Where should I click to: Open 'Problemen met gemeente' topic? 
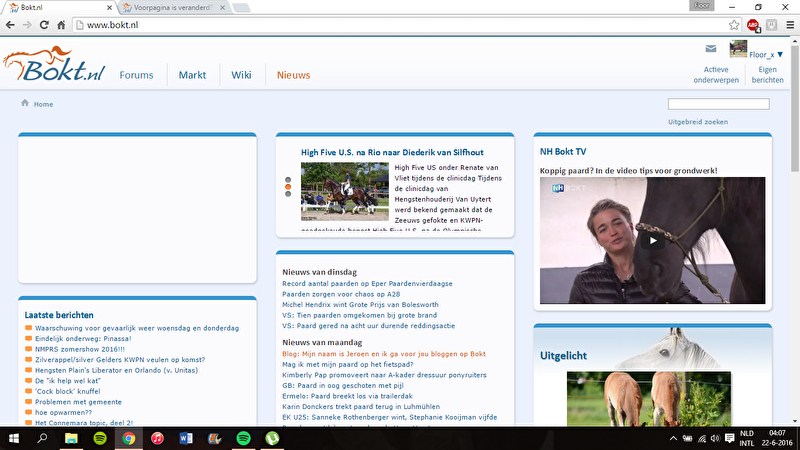coord(78,402)
